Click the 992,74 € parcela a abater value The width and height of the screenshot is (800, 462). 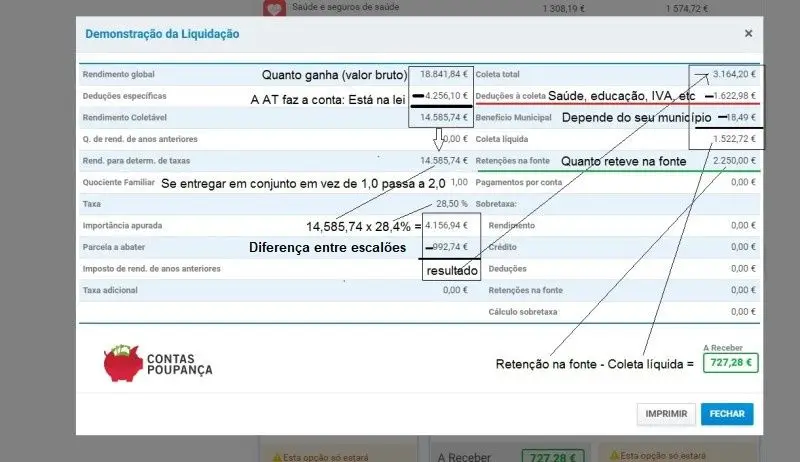coord(450,247)
